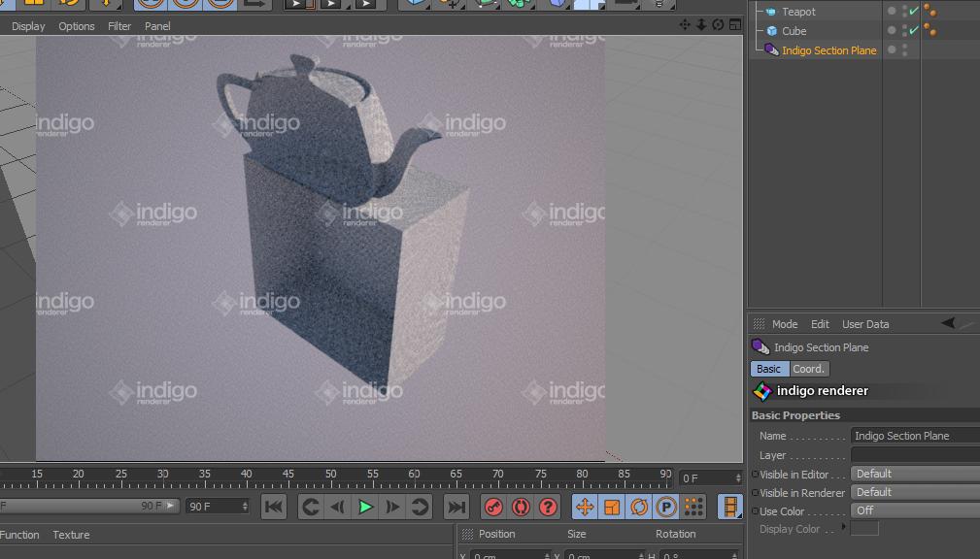Click the Teapot object icon
The width and height of the screenshot is (980, 559).
[771, 12]
